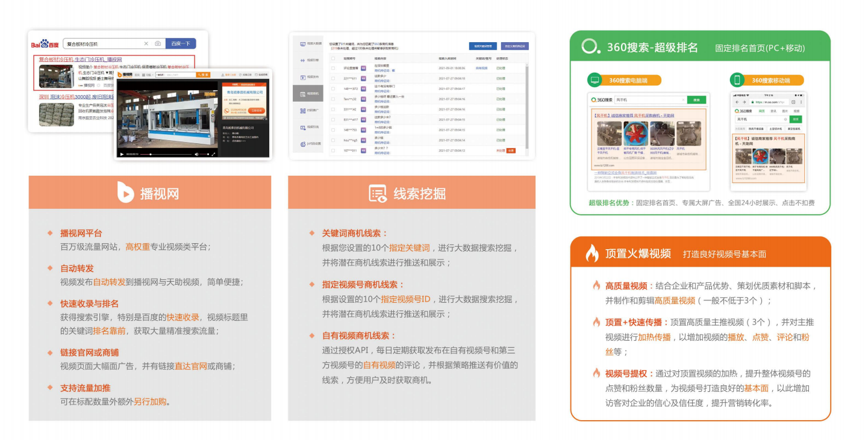The image size is (868, 440).
Task: Adjust the video progress slider
Action: [x=166, y=154]
